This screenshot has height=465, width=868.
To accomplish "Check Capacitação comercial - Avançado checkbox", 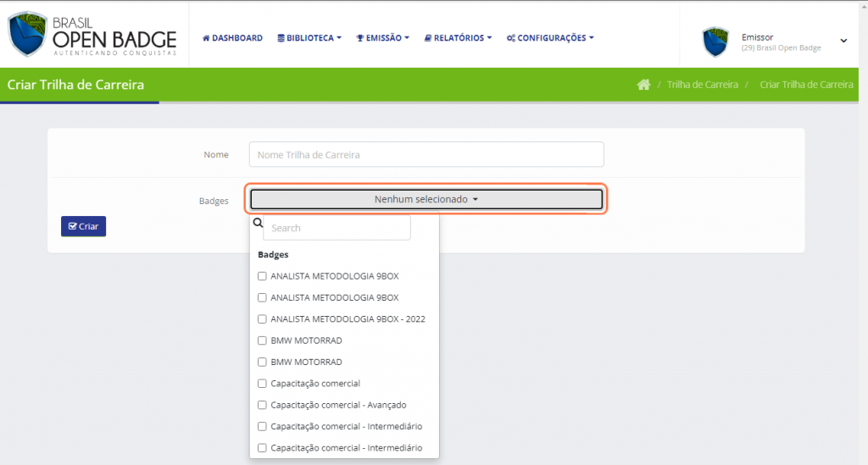I will [262, 405].
